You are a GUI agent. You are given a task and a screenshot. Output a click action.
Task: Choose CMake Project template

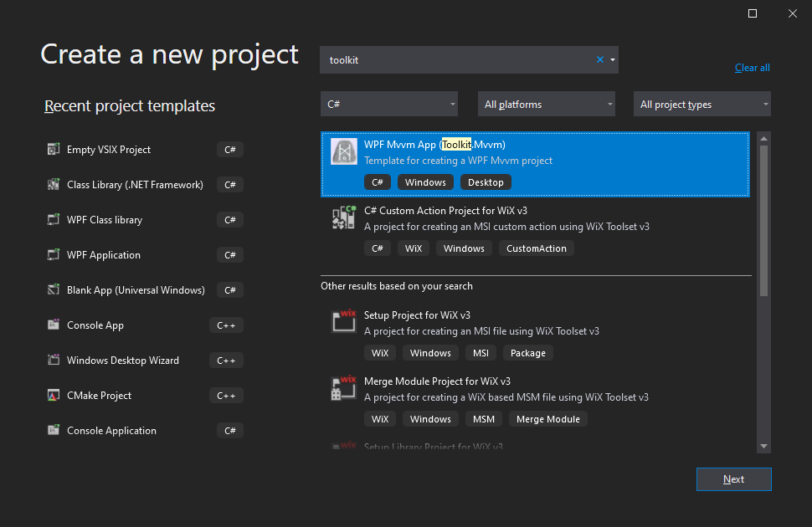pos(145,396)
